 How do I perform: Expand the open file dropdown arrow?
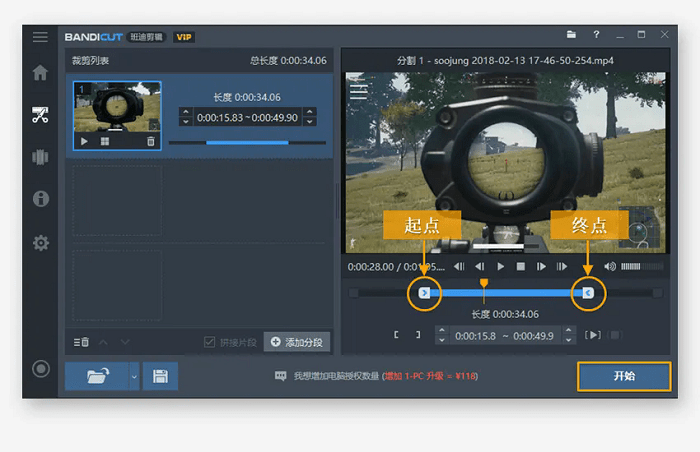[x=134, y=376]
